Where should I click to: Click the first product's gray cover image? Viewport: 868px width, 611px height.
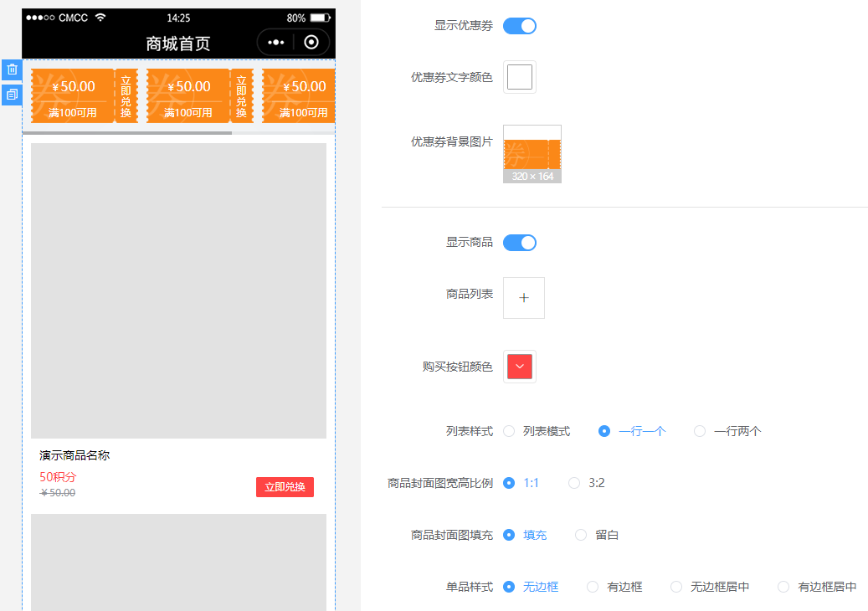[178, 291]
